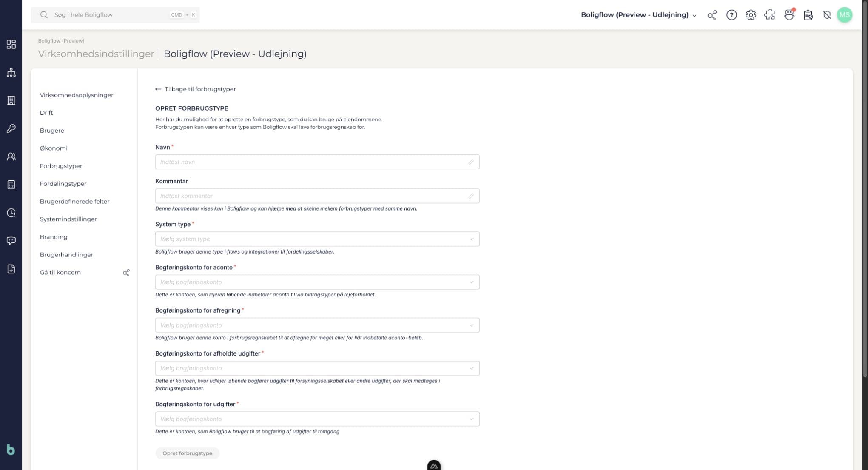
Task: Click Boligflow (Preview) breadcrumb link
Action: click(x=61, y=41)
